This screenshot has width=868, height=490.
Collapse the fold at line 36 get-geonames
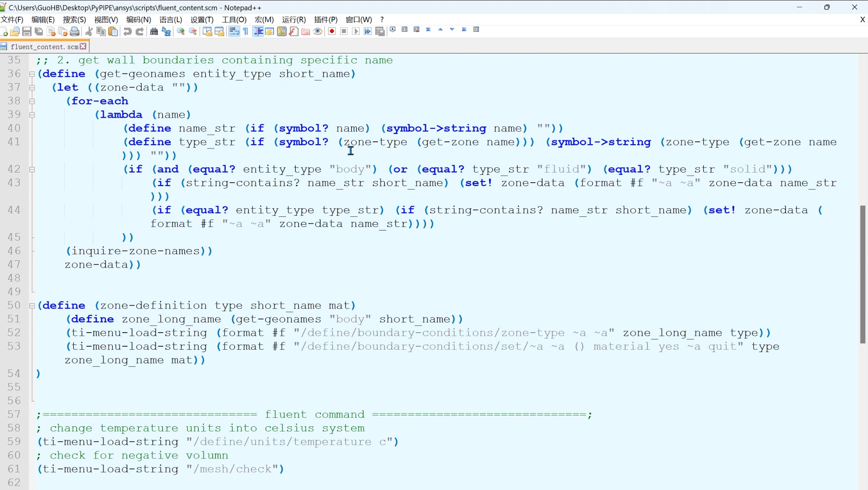tap(32, 74)
